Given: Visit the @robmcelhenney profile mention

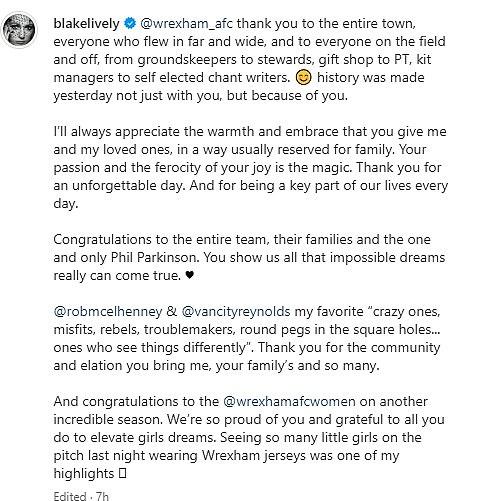Looking at the screenshot, I should [x=108, y=312].
